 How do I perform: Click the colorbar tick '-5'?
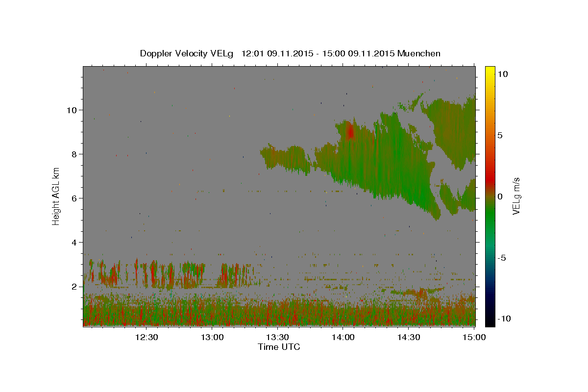501,258
